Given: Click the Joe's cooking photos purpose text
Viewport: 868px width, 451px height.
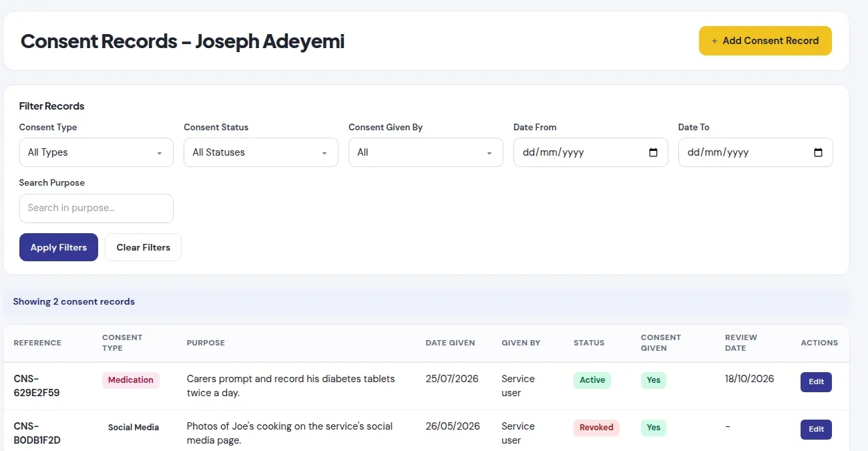Looking at the screenshot, I should pos(289,434).
